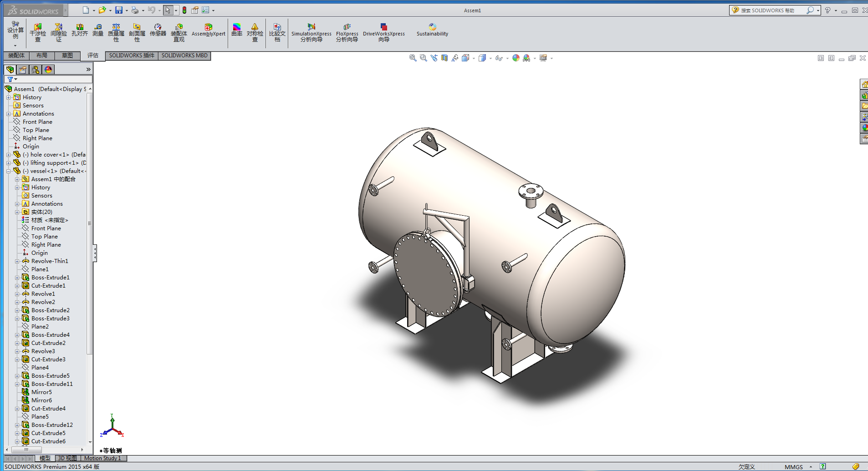The image size is (868, 471).
Task: Open the Edit Appearance color ball
Action: point(516,58)
